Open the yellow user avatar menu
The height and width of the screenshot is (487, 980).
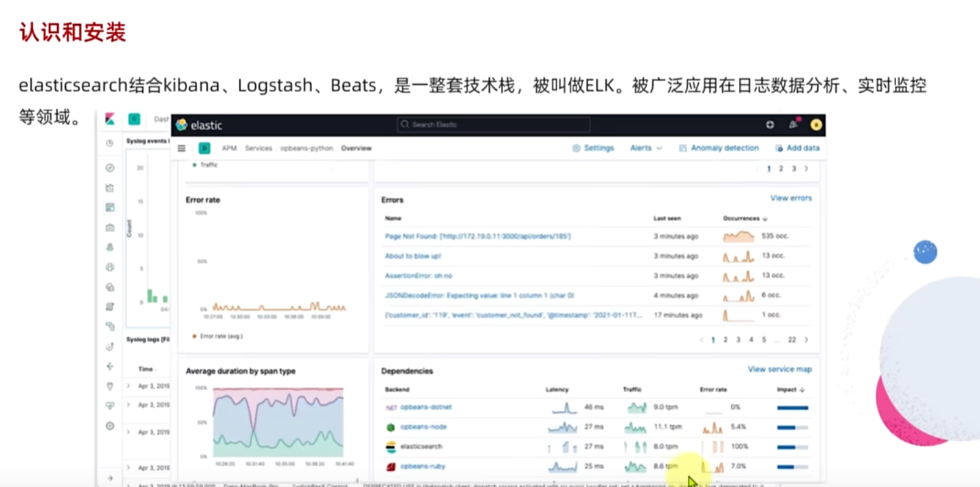tap(816, 125)
